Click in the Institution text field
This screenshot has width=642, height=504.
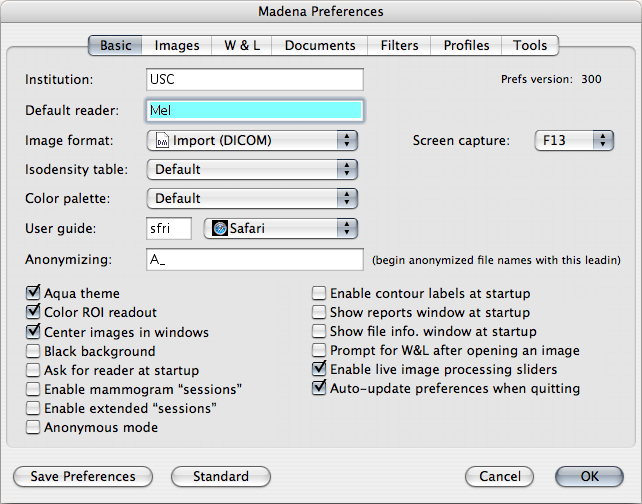254,79
